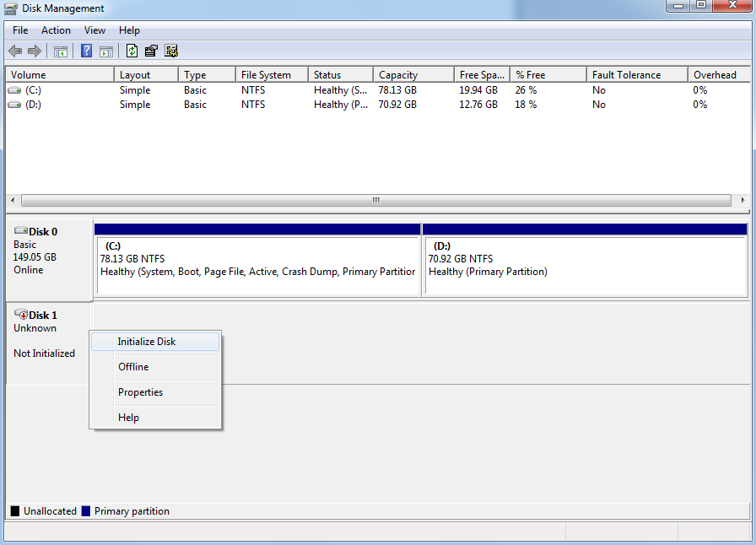Sort by the Free Spa... column header
The image size is (756, 545).
tap(482, 75)
